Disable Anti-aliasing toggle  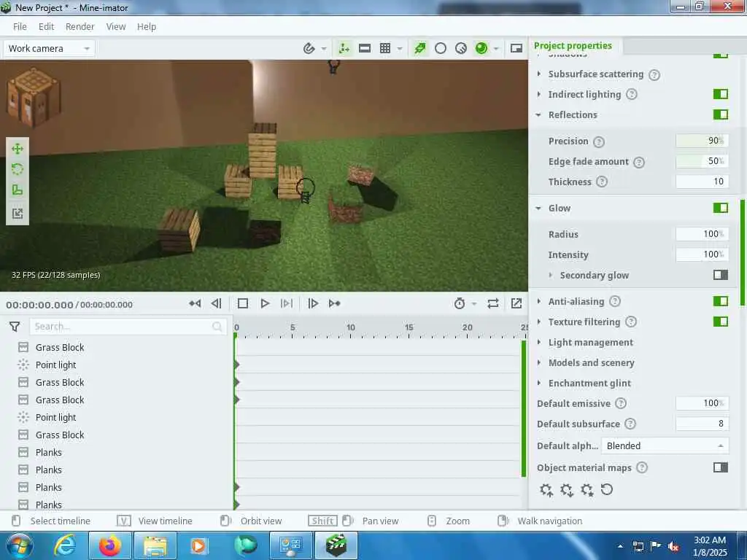[720, 301]
